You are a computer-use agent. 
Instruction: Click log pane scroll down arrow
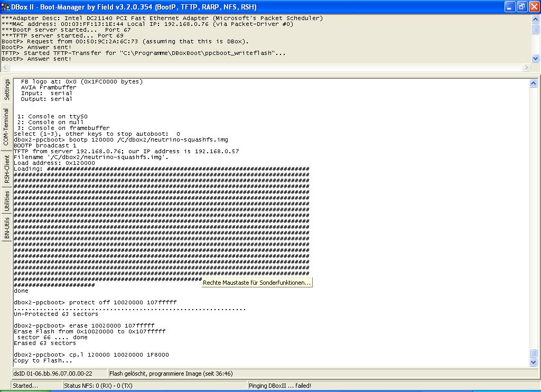(536, 58)
